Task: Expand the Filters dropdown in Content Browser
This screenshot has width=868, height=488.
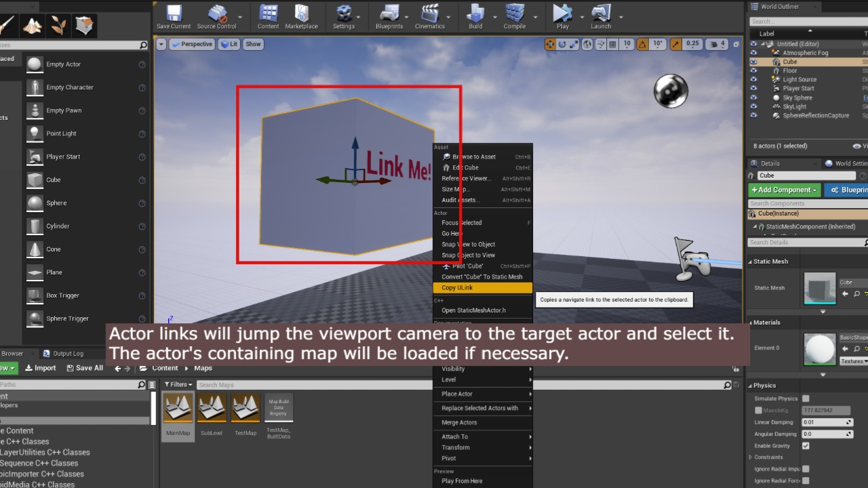Action: pyautogui.click(x=178, y=384)
